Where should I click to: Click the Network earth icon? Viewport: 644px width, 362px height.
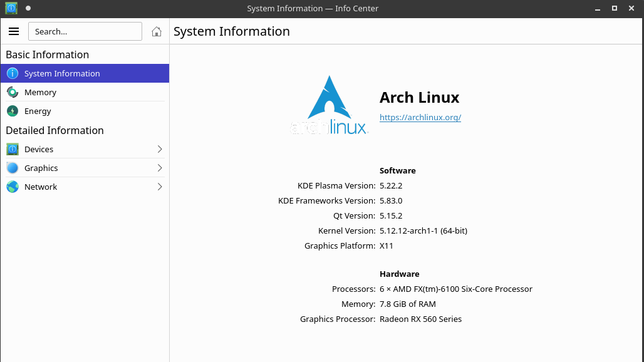pos(13,187)
